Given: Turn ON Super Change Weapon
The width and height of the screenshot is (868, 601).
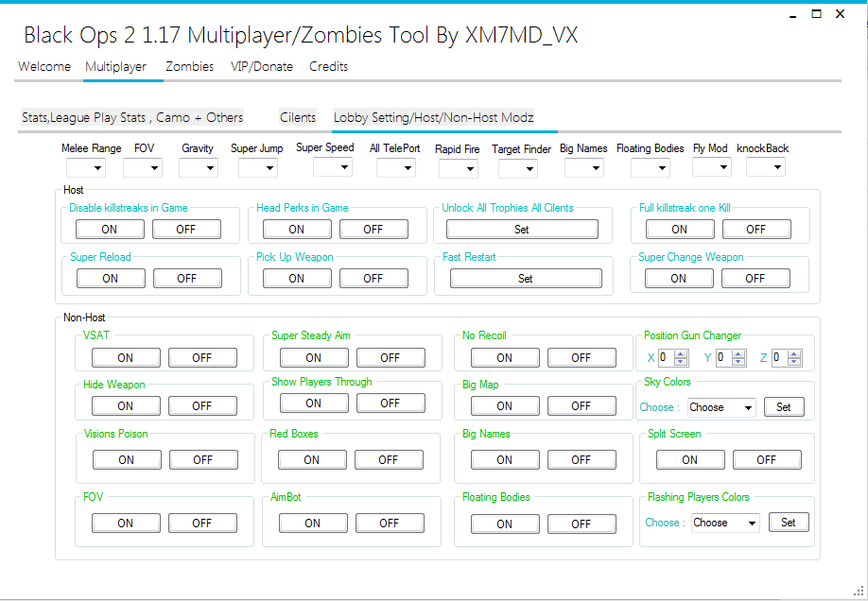Looking at the screenshot, I should pyautogui.click(x=679, y=279).
